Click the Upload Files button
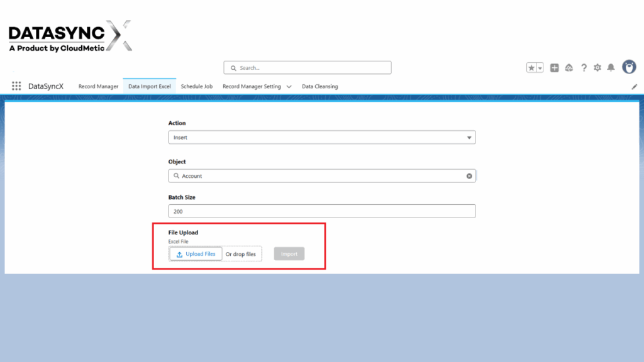Image resolution: width=644 pixels, height=362 pixels. pyautogui.click(x=196, y=254)
